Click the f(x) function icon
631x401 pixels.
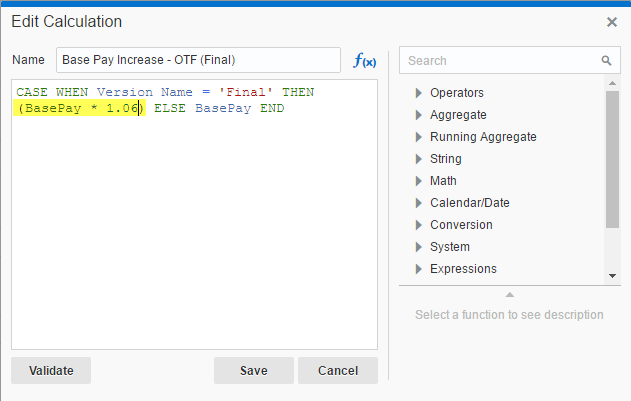point(365,61)
